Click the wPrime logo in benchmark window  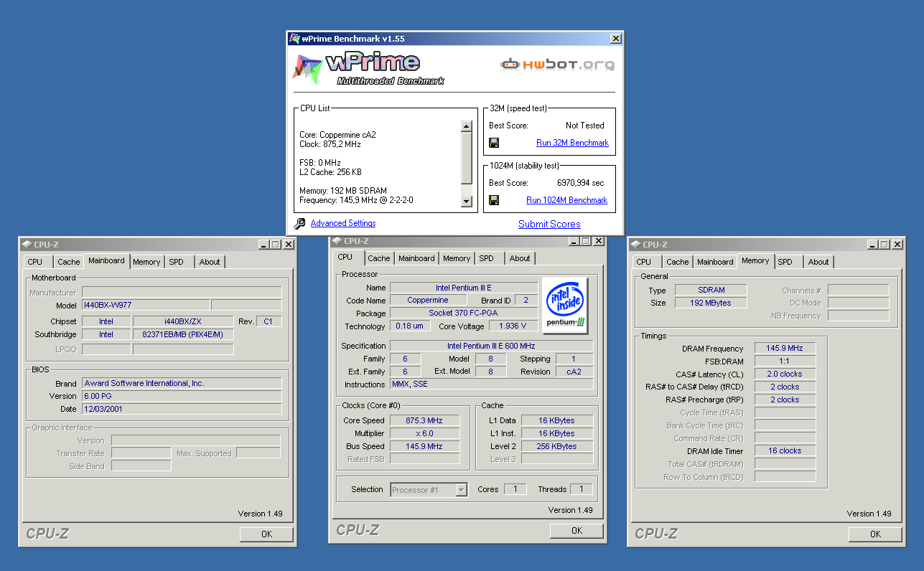tap(368, 69)
